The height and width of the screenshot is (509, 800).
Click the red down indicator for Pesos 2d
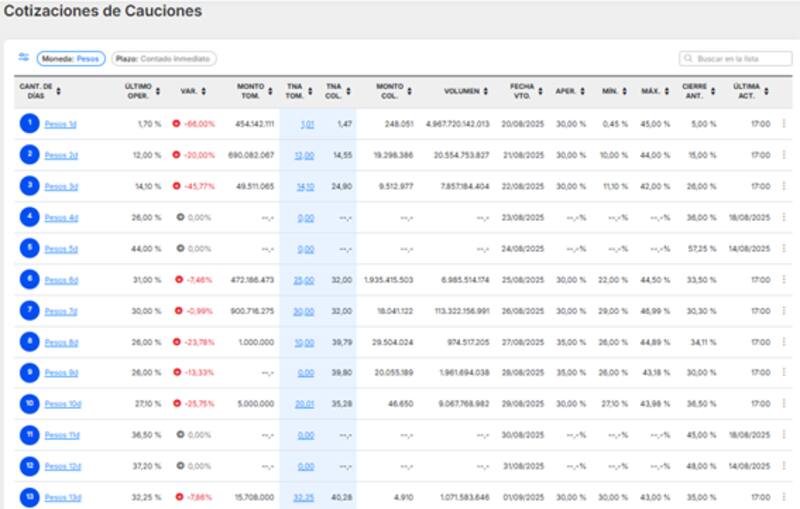[x=176, y=155]
